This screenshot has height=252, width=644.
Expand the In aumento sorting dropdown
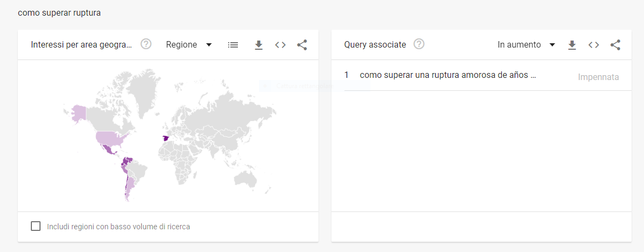(526, 45)
